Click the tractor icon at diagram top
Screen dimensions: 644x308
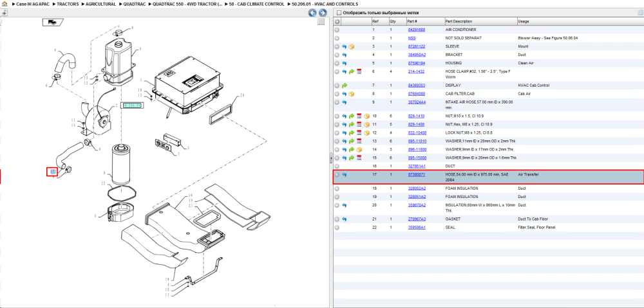pos(52,23)
